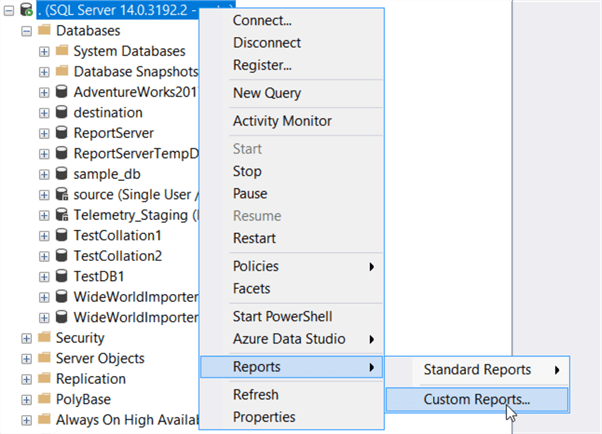Choose Restart from the context menu
Screen dimensions: 602x434
click(x=292, y=238)
